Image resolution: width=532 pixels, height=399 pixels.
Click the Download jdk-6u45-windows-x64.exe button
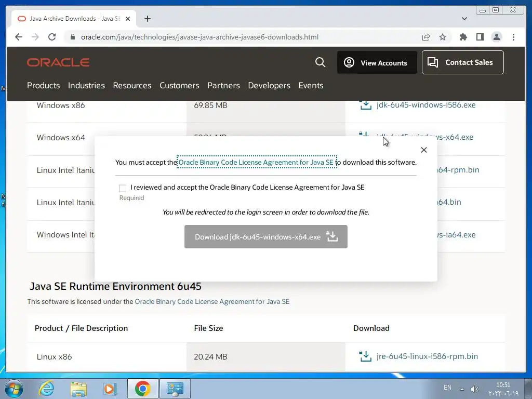[265, 236]
